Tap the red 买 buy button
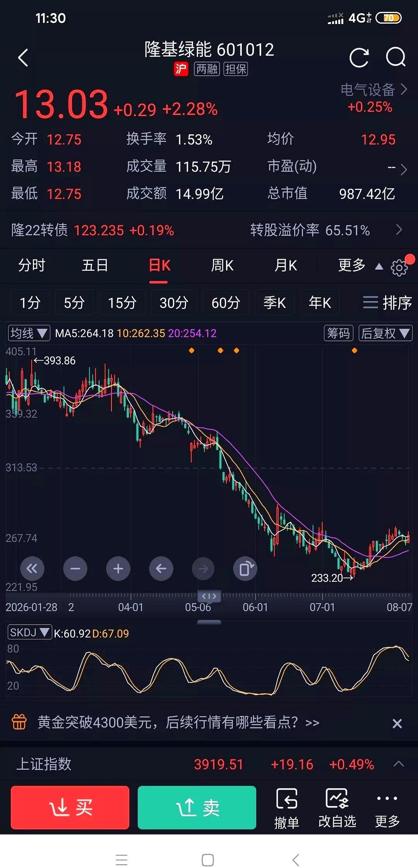The width and height of the screenshot is (418, 868). (x=70, y=808)
